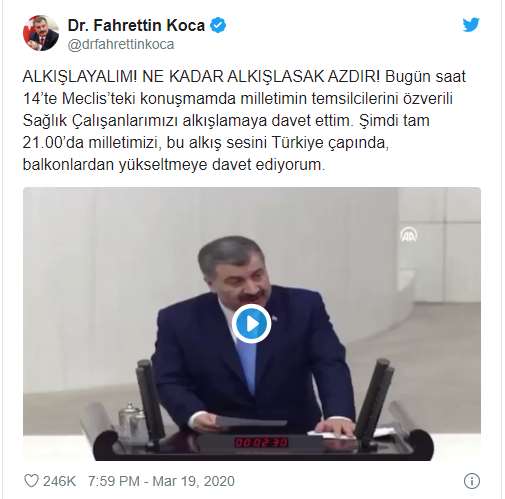The width and height of the screenshot is (505, 499).
Task: Click the speaker's blue tie in video
Action: tap(247, 365)
